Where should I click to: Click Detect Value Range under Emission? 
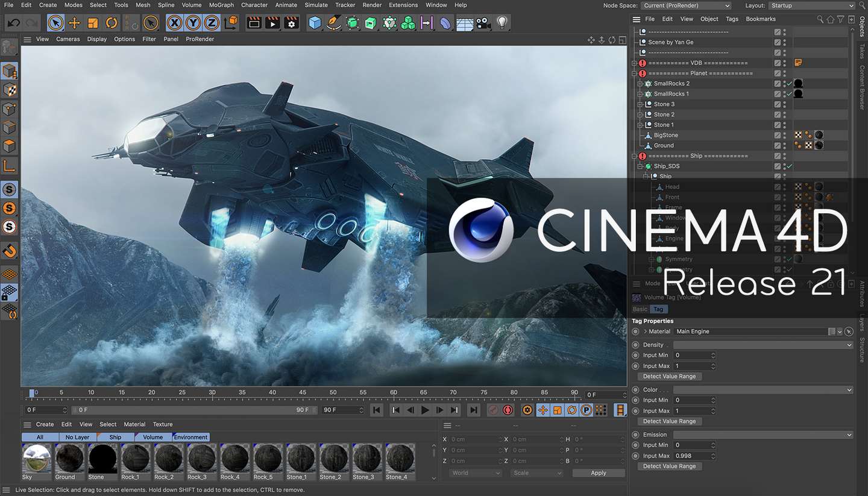669,466
